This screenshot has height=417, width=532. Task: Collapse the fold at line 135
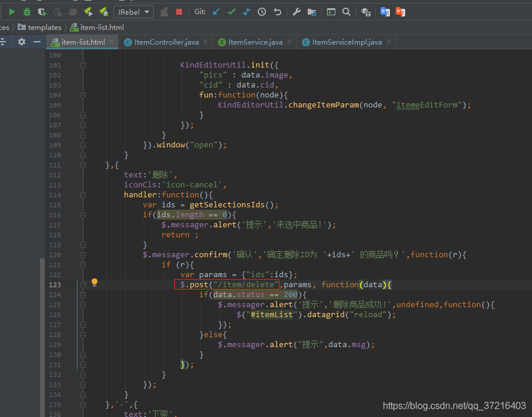tap(83, 405)
